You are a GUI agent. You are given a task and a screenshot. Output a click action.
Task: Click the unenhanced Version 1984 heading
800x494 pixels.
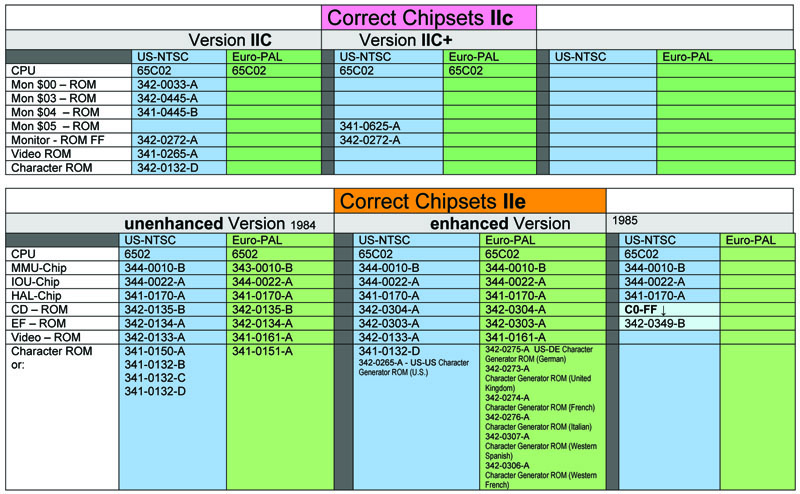202,223
